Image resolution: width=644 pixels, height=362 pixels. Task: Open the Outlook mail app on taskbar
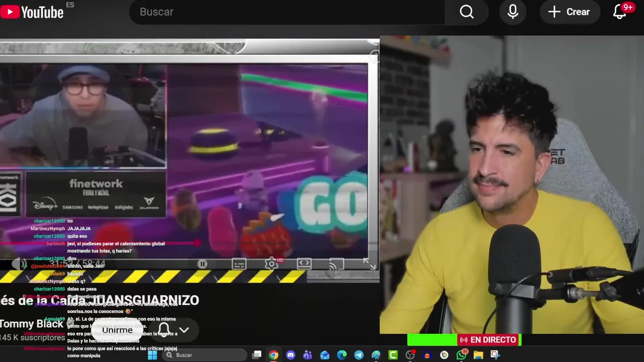[x=325, y=355]
